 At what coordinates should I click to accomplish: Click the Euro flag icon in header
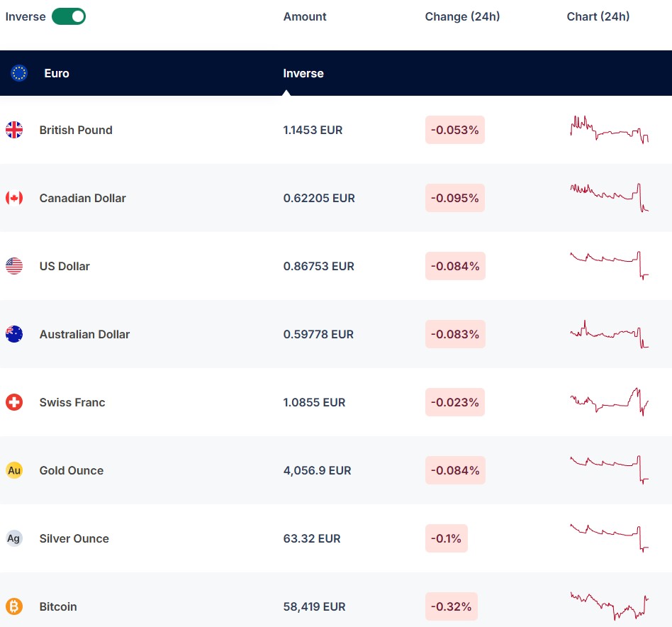19,73
